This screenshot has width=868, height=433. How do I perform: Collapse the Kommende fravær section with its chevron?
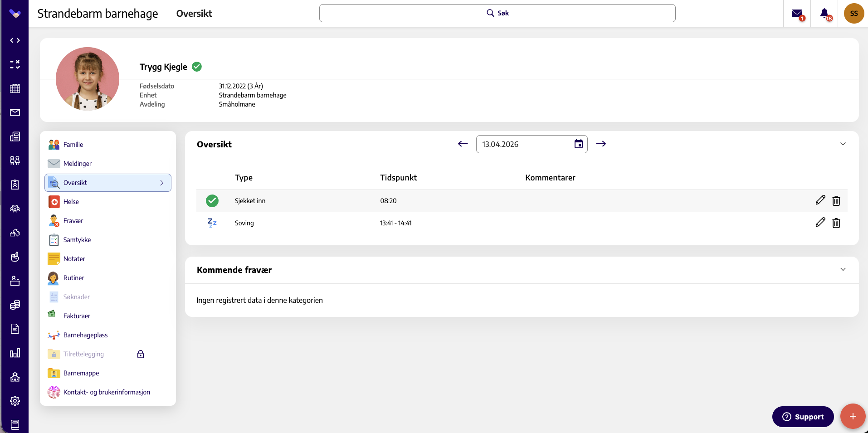(843, 269)
